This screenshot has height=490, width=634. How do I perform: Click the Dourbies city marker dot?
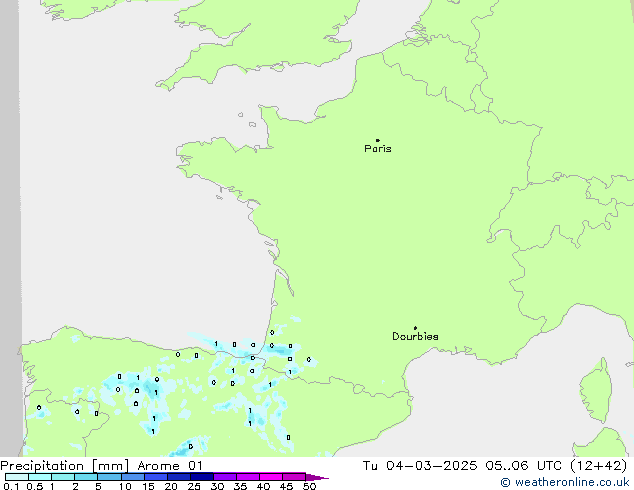point(415,328)
